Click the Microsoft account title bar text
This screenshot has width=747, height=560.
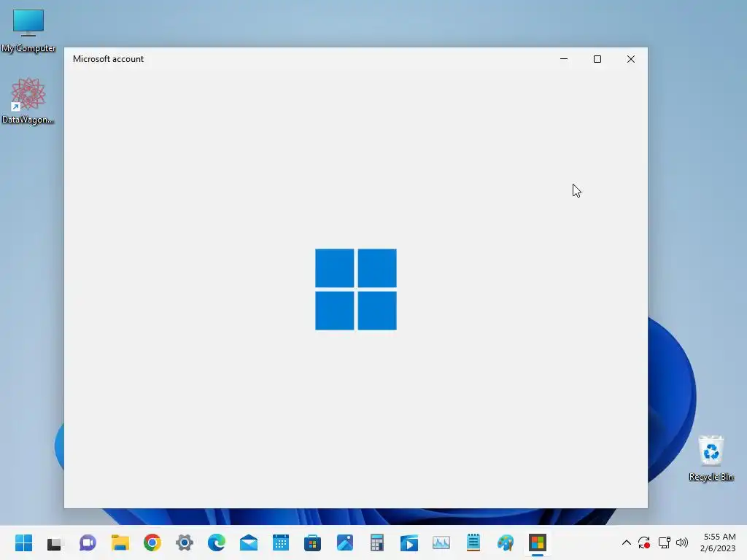[x=108, y=59]
